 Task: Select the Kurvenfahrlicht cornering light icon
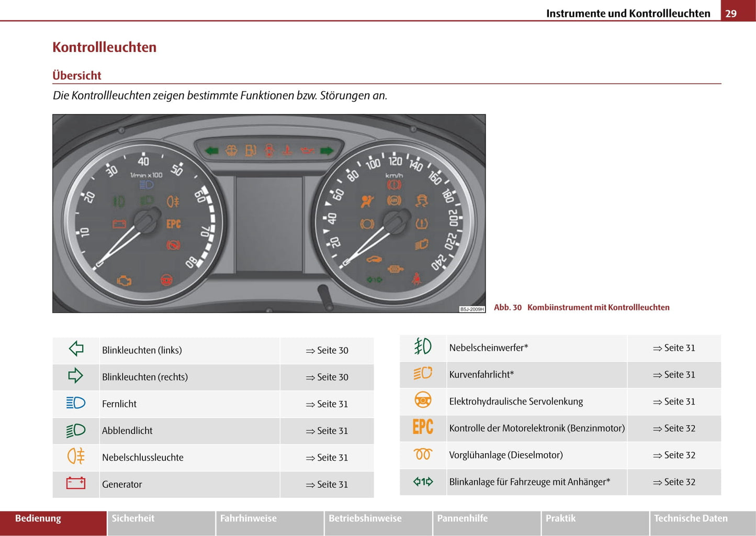(423, 373)
